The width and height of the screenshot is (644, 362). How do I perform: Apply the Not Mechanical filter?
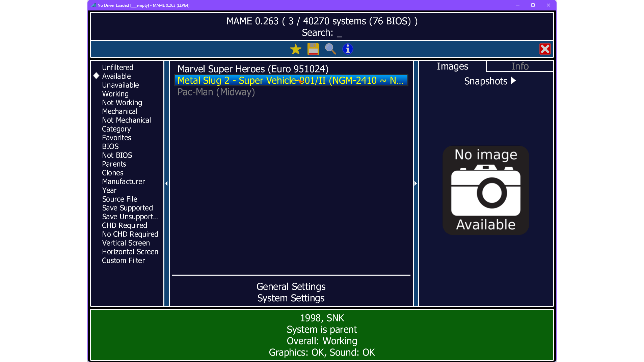point(127,120)
